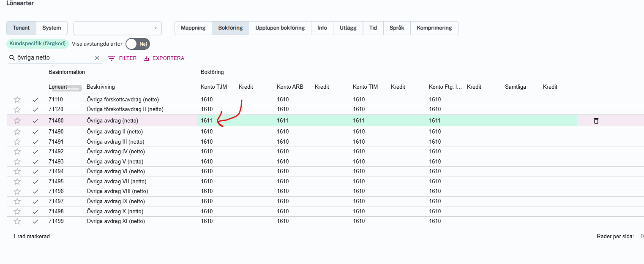Screen dimensions: 644x264
Task: Click the filter lines icon
Action: click(112, 58)
